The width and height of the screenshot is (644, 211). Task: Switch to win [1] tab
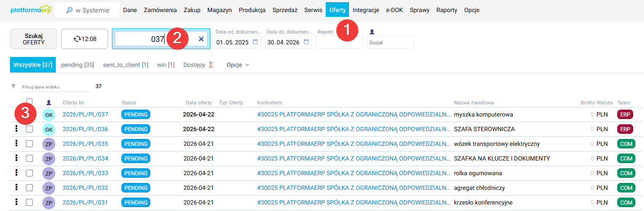click(x=166, y=65)
